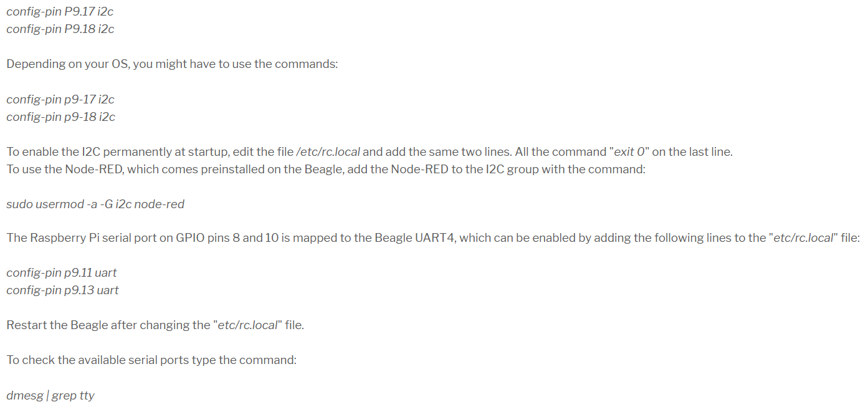Click the 'config-pin p9-18 i2c' command
This screenshot has height=412, width=868.
(60, 117)
